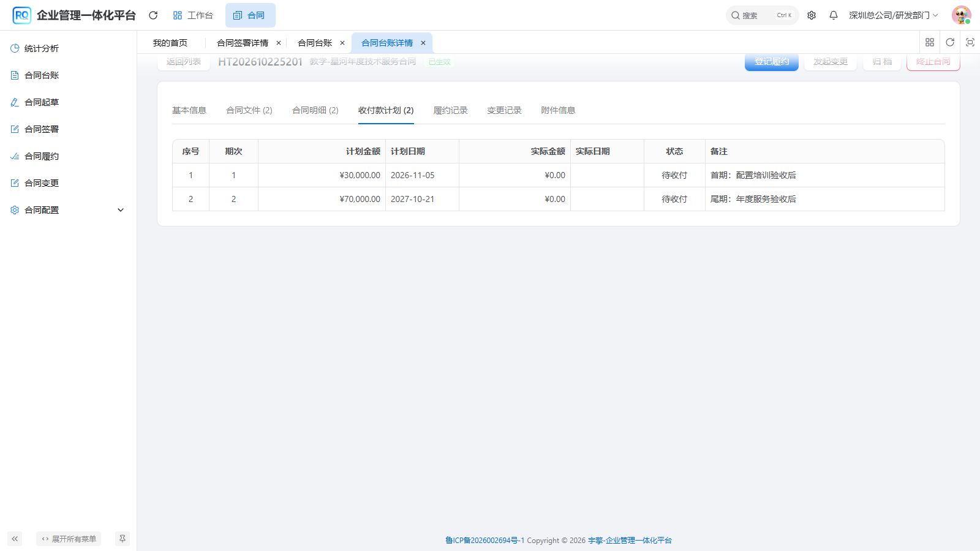Click the ¥30,000.00 planned amount cell
Viewport: 980px width, 551px height.
(322, 175)
